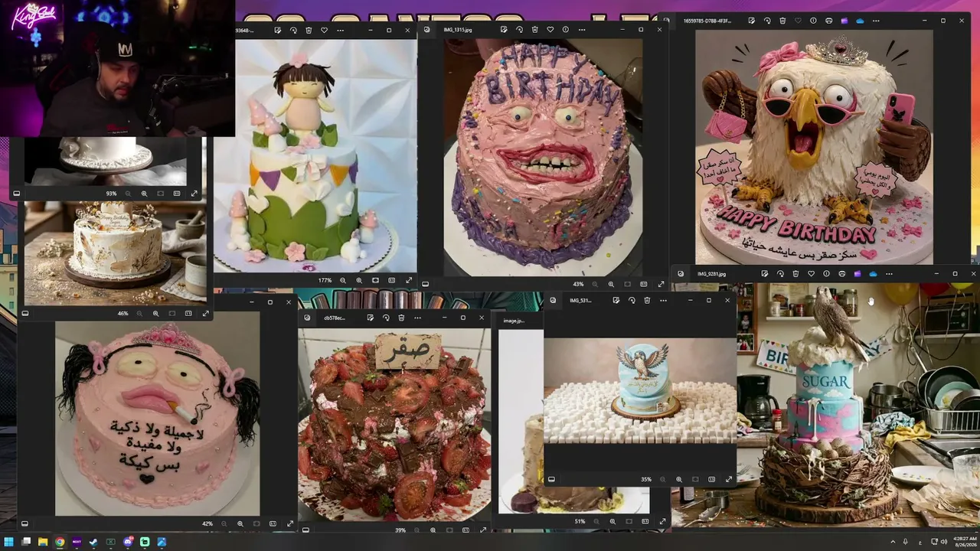Print the IMG_9281.jpg image
Image resolution: width=980 pixels, height=551 pixels.
(842, 274)
